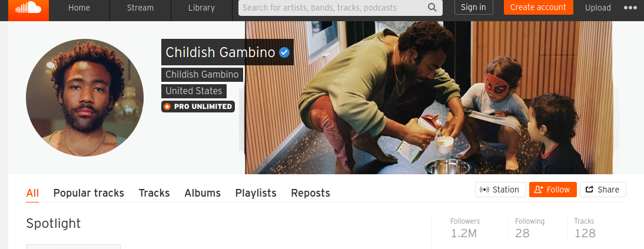Image resolution: width=644 pixels, height=249 pixels.
Task: Click the blue verified checkmark badge
Action: pos(284,52)
